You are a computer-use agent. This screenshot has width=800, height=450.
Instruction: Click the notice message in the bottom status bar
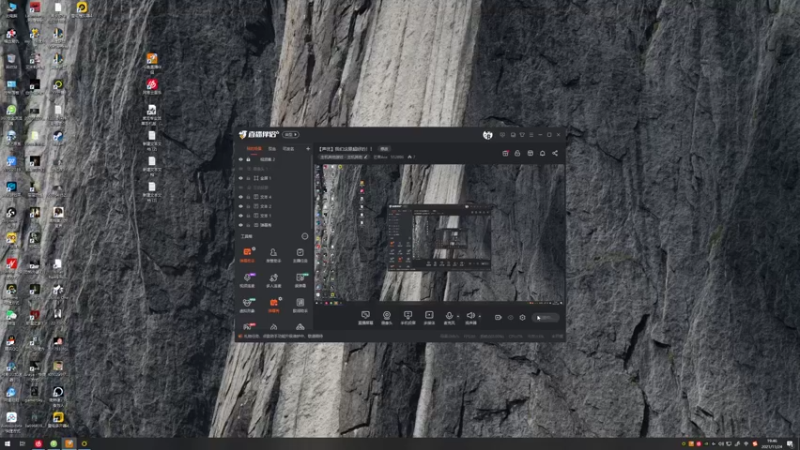[x=281, y=336]
